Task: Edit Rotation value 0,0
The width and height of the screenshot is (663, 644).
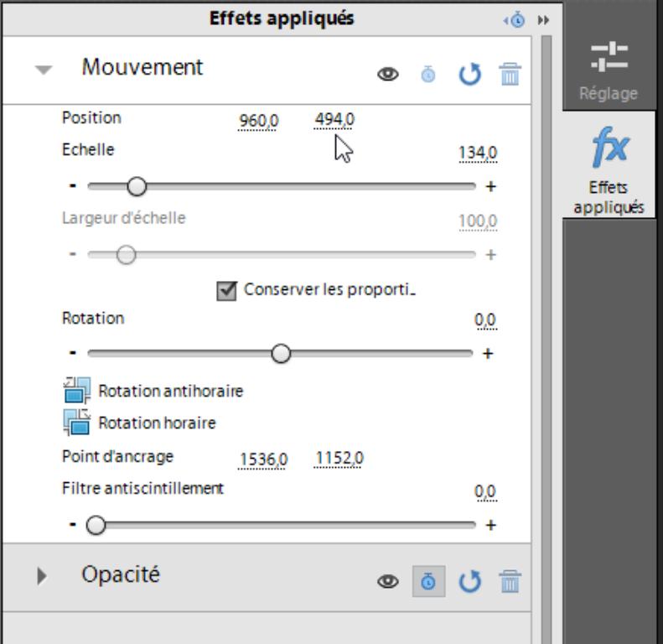Action: click(x=485, y=320)
